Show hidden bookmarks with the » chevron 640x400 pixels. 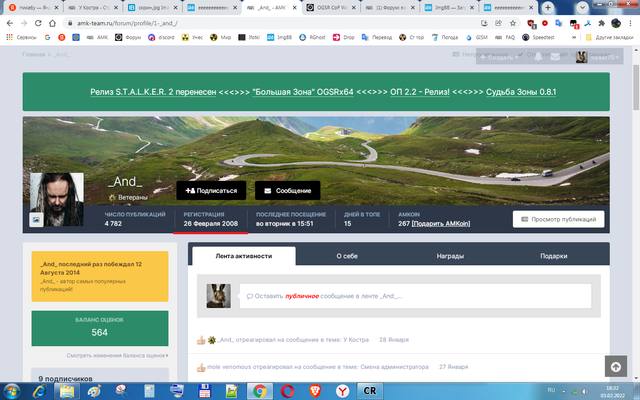click(574, 37)
